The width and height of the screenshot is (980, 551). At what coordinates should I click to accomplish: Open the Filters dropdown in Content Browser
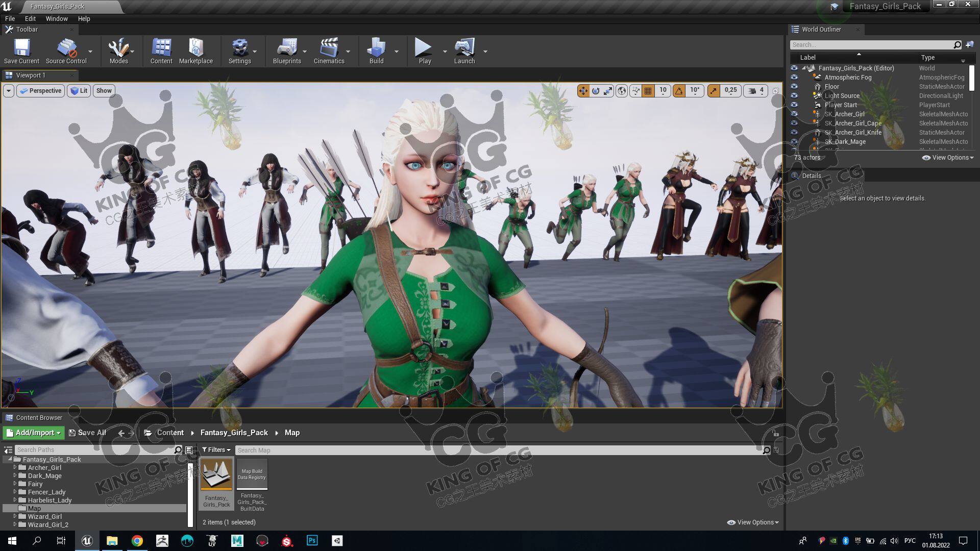tap(216, 450)
